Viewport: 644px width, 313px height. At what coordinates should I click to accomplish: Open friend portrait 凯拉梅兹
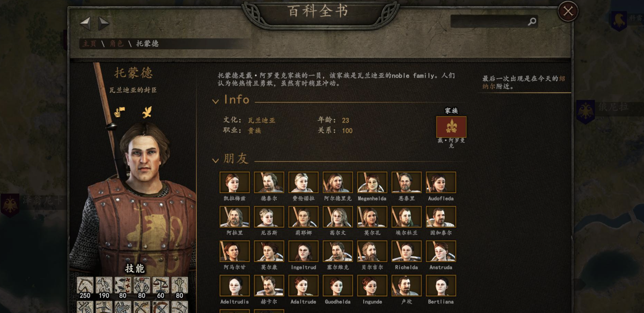click(235, 182)
